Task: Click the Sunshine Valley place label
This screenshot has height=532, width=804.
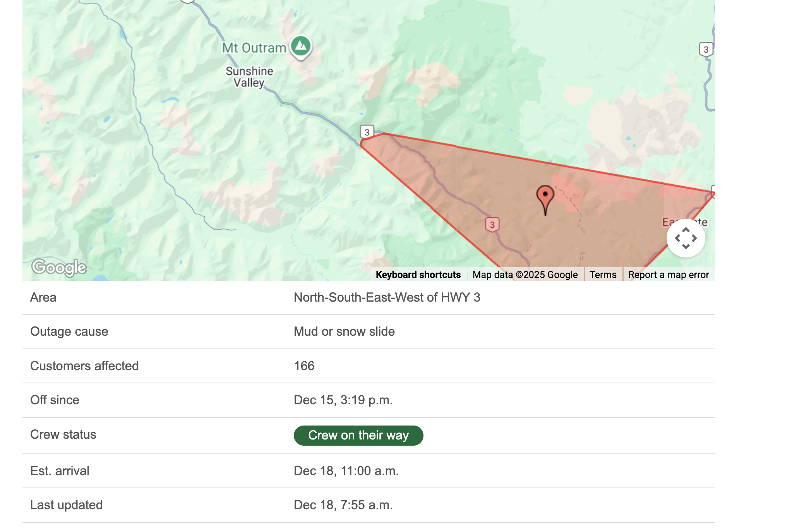Action: point(249,77)
